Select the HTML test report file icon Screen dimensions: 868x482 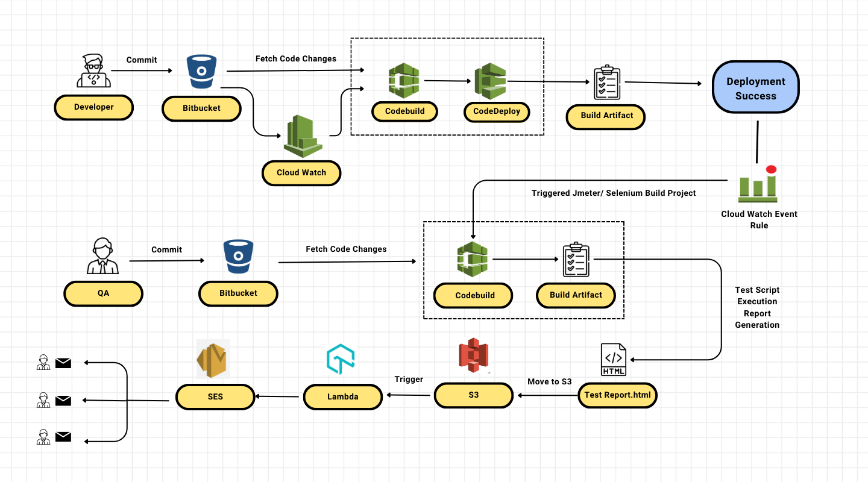pos(614,358)
